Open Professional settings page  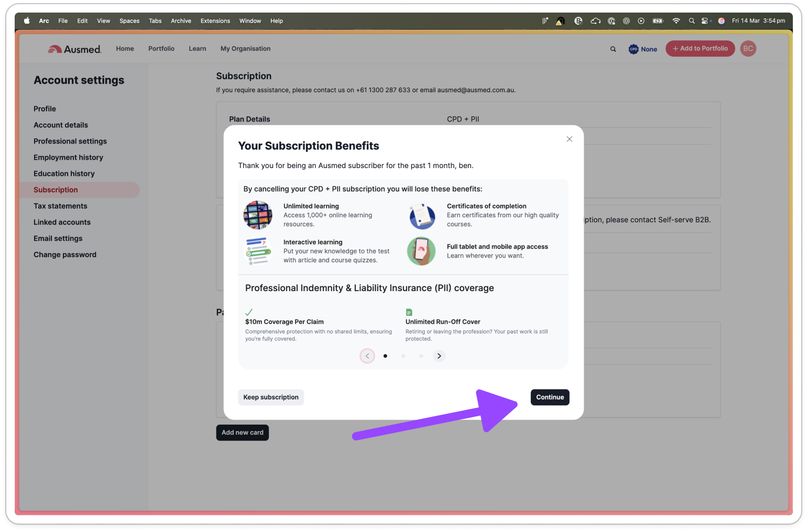pos(70,141)
